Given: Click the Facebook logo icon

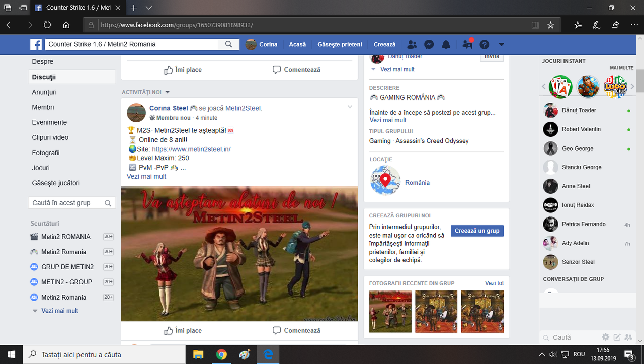Looking at the screenshot, I should pos(36,44).
